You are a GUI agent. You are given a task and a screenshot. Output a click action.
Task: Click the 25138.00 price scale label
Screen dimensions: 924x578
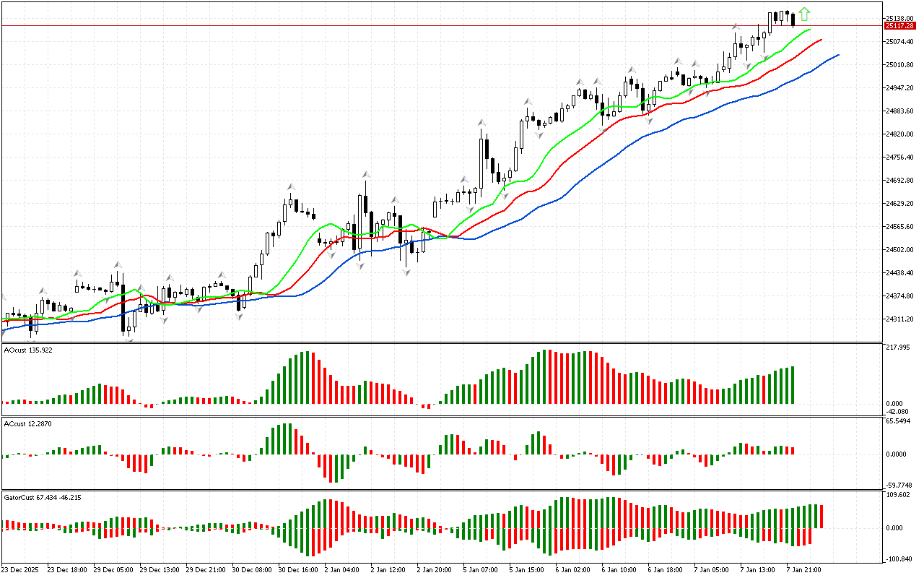(x=899, y=19)
